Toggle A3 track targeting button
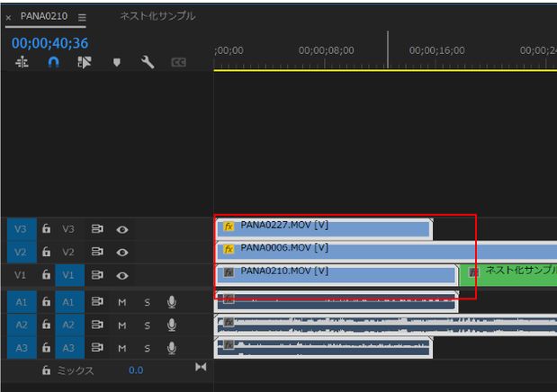557x392 pixels. tap(69, 348)
